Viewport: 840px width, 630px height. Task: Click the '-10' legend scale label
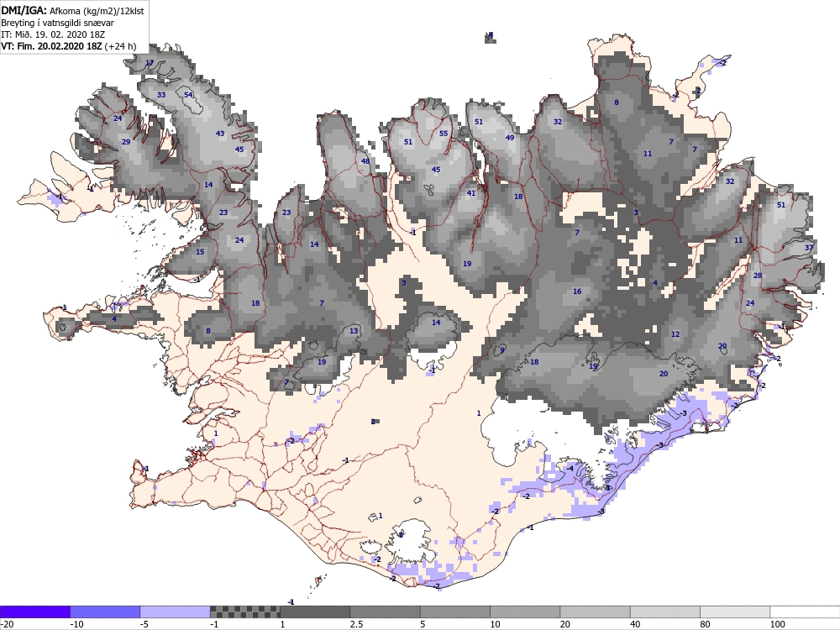(77, 625)
